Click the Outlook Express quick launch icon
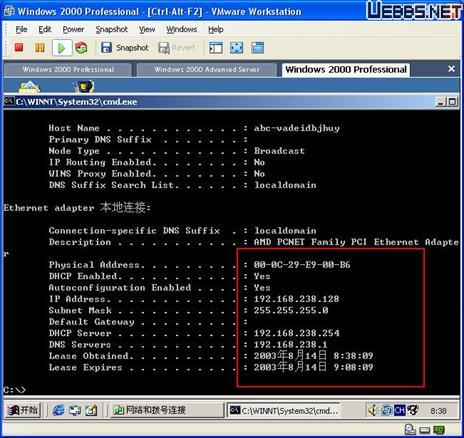464x438 pixels. [x=75, y=410]
